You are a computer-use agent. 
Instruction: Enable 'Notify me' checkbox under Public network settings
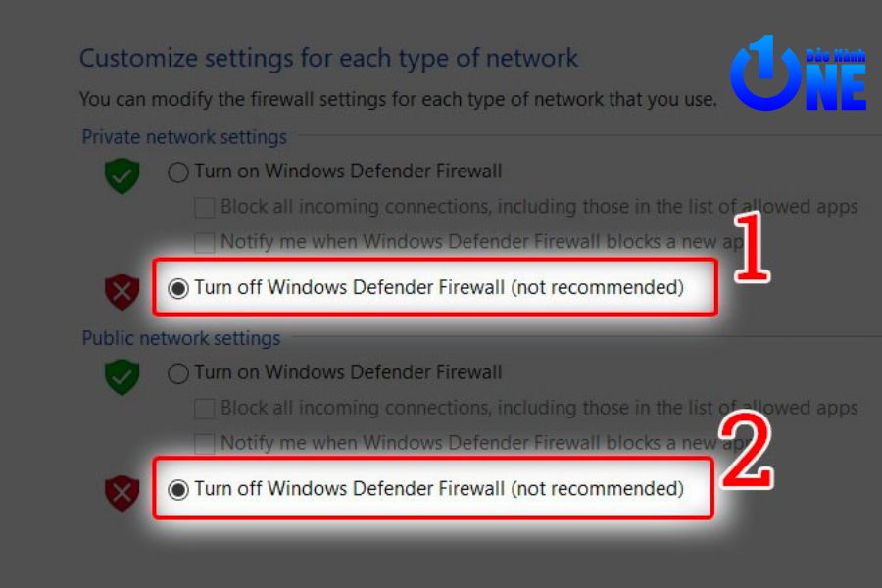click(205, 443)
